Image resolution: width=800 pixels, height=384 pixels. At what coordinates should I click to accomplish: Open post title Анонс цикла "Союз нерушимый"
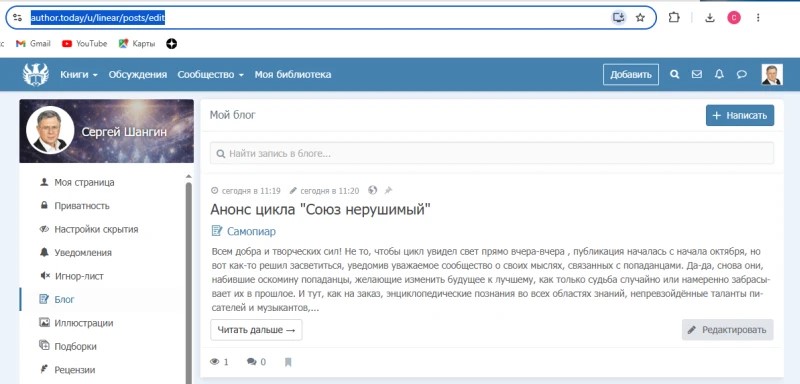point(321,210)
